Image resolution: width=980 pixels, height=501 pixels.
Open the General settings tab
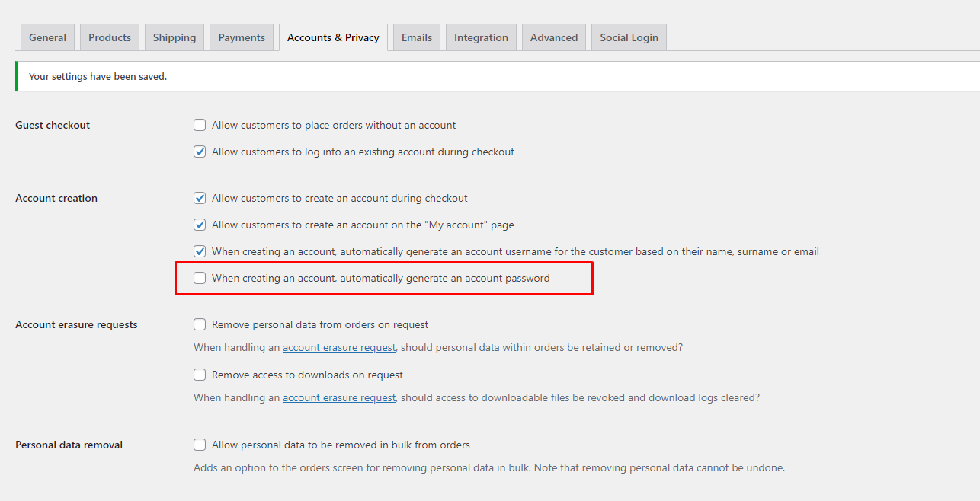coord(47,37)
